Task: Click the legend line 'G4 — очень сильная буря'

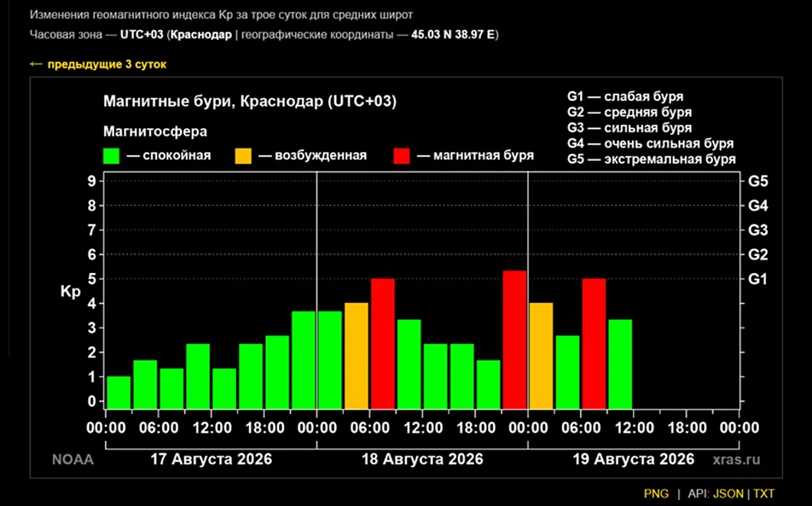Action: pos(650,143)
